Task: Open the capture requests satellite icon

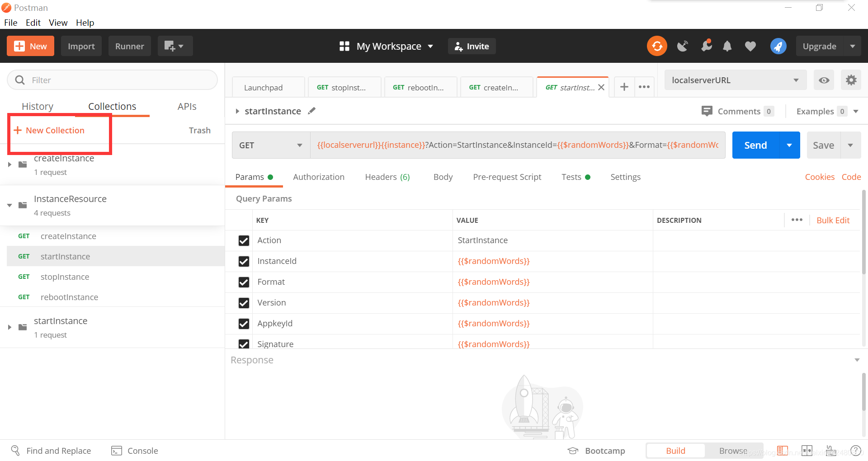Action: pos(682,46)
